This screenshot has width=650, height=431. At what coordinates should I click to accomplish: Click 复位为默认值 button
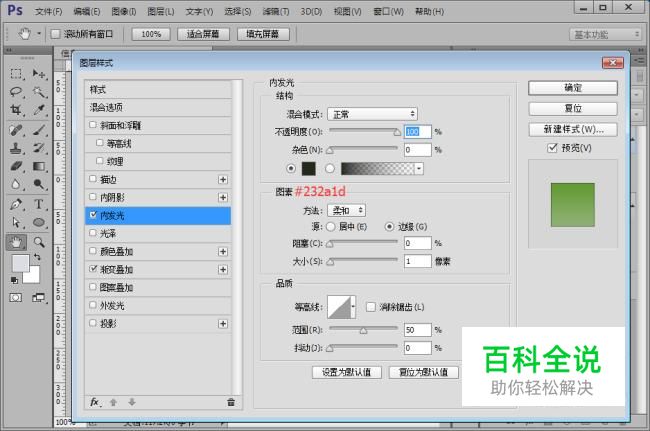pos(423,372)
